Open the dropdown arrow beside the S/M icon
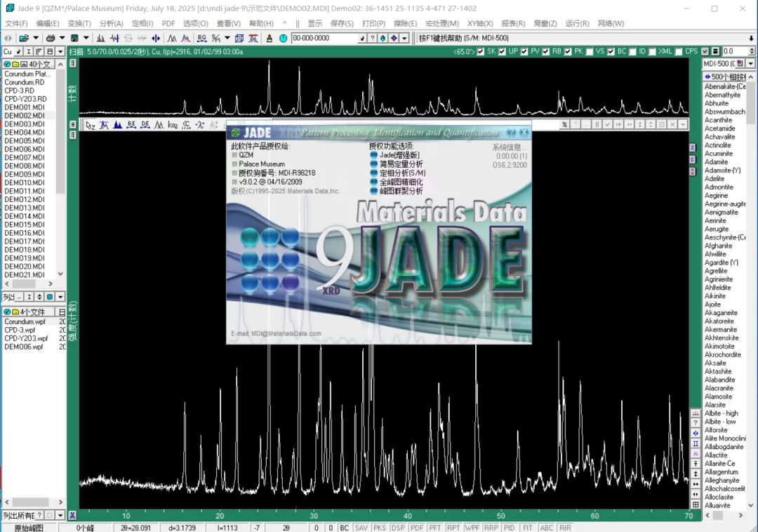The height and width of the screenshot is (532, 758). 227,38
